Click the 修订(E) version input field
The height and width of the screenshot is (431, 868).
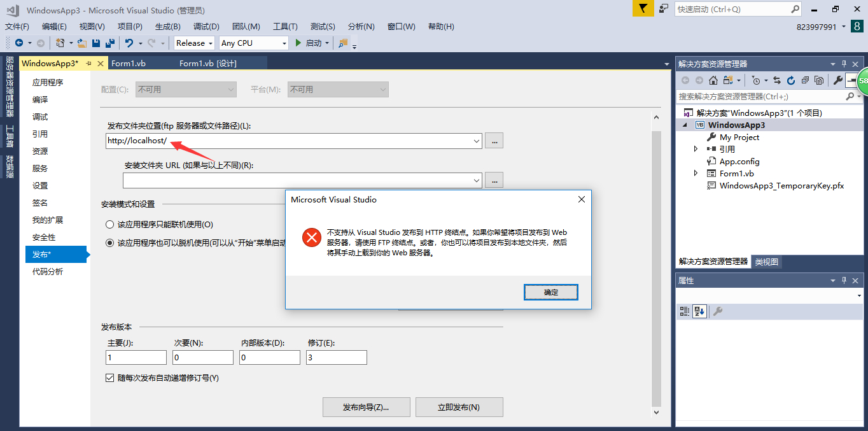coord(337,358)
